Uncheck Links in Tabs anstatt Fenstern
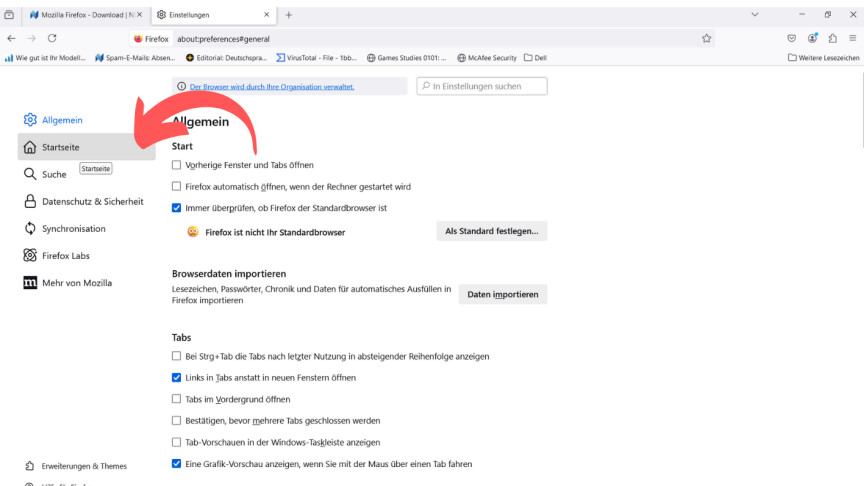864x486 pixels. point(176,377)
